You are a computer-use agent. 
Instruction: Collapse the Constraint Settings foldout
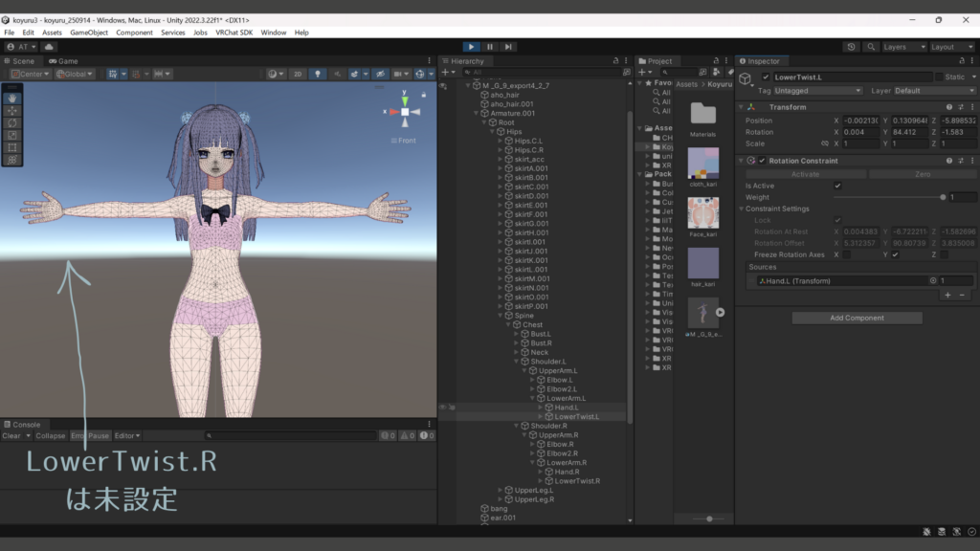(x=741, y=209)
